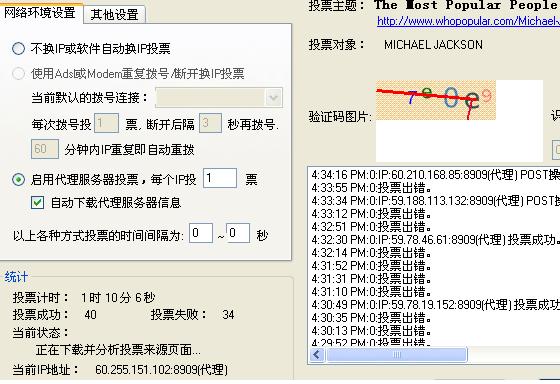Click the status text 正在下载并分析投票来源页面
The image size is (560, 384).
point(118,350)
